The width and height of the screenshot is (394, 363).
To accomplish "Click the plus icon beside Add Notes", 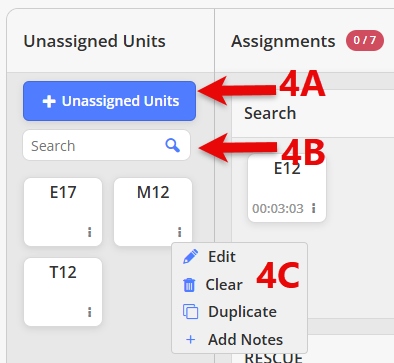I will coord(190,340).
